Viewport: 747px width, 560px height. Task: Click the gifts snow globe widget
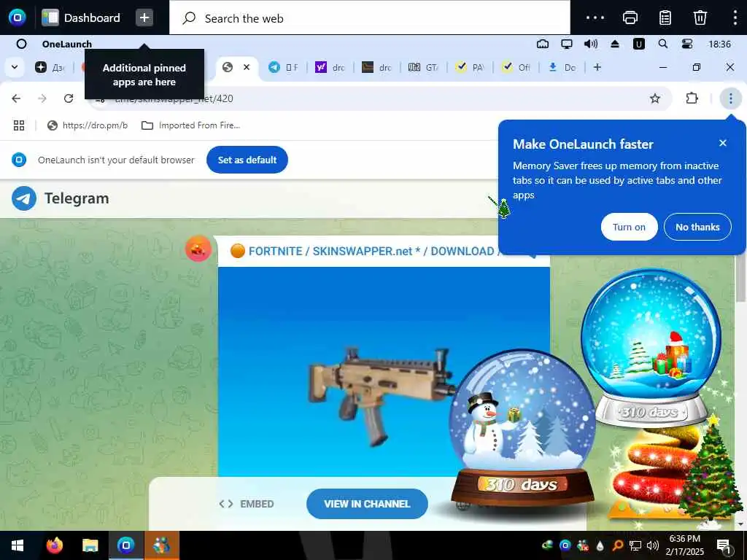coord(651,348)
